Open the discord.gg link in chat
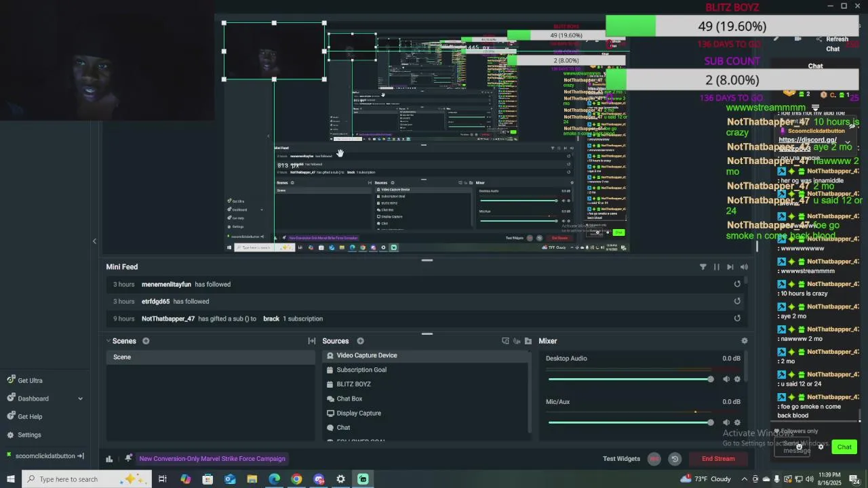The width and height of the screenshot is (868, 488). coord(808,140)
